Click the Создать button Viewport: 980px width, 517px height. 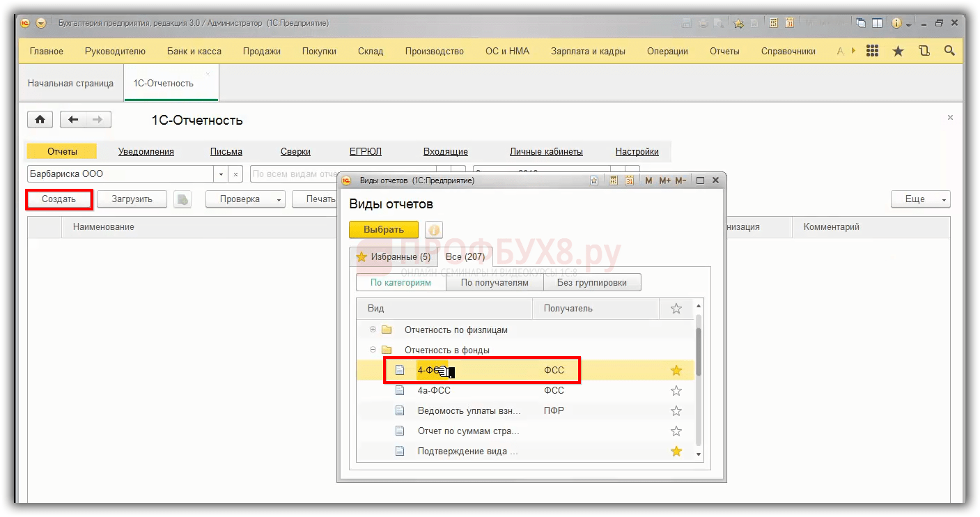tap(59, 199)
